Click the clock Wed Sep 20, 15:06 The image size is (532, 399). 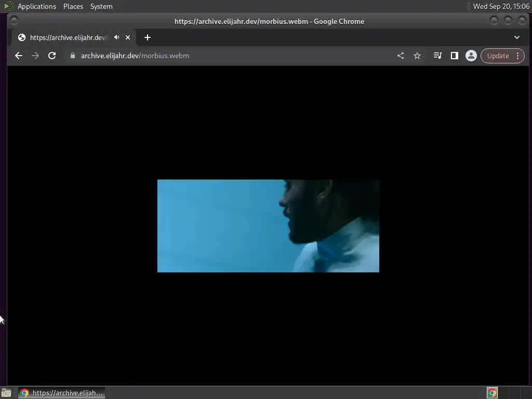click(501, 6)
